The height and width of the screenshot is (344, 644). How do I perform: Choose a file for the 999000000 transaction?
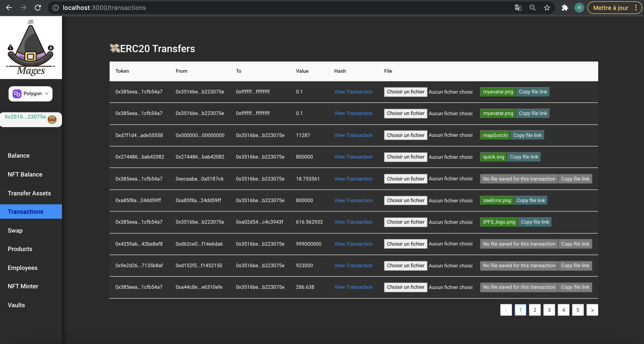tap(406, 244)
